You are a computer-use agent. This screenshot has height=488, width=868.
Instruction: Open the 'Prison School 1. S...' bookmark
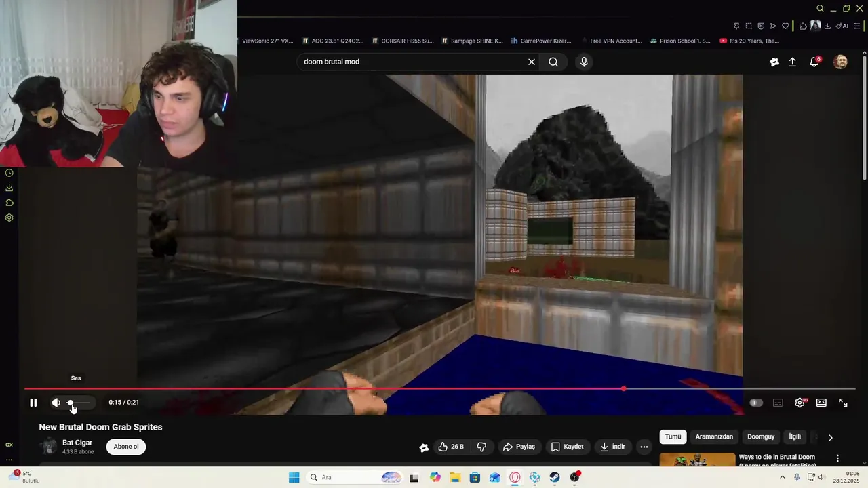coord(680,41)
